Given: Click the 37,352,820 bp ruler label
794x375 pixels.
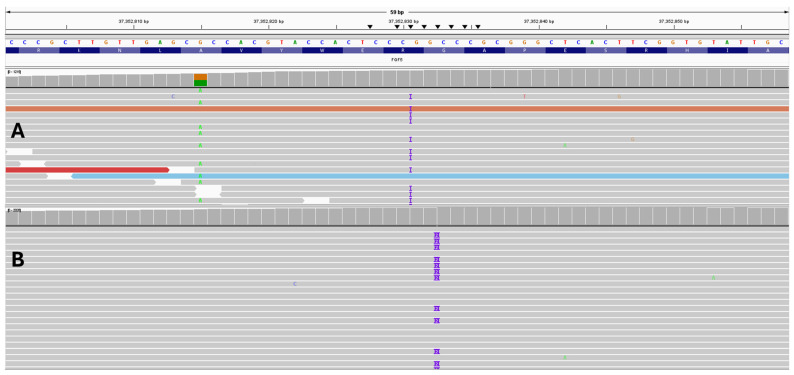Looking at the screenshot, I should [x=269, y=22].
